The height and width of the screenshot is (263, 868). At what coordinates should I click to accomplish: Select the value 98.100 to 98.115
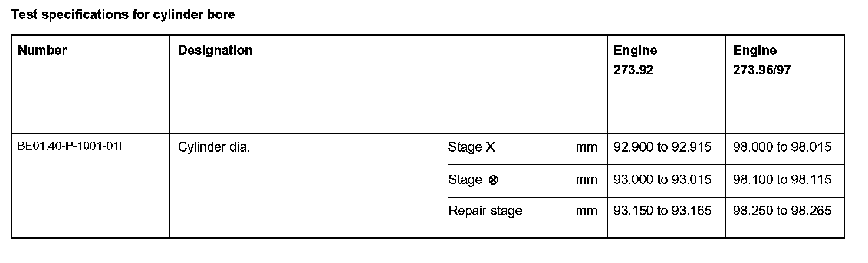[x=782, y=179]
